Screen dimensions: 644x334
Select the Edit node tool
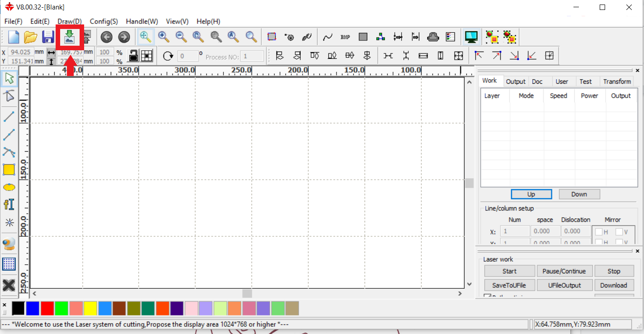(x=9, y=96)
